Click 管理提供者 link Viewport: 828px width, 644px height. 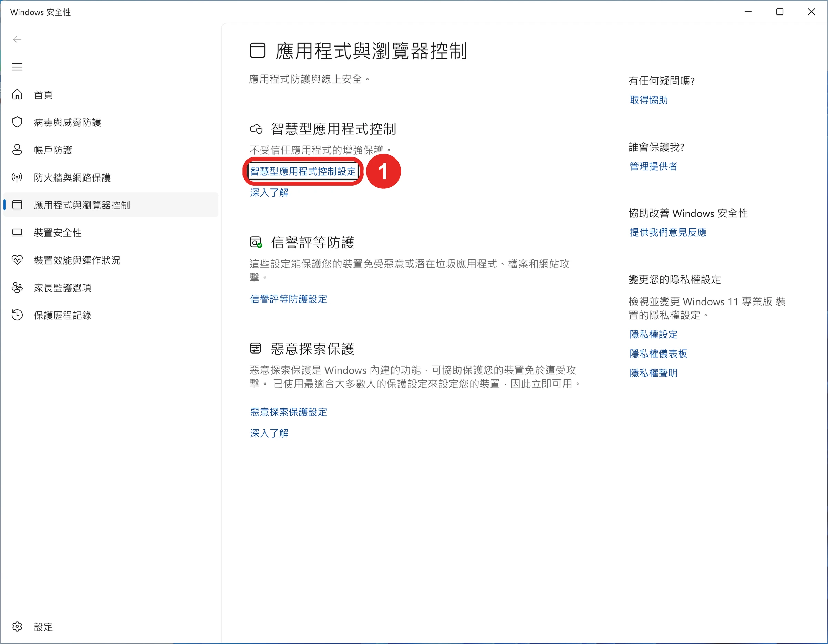tap(654, 166)
